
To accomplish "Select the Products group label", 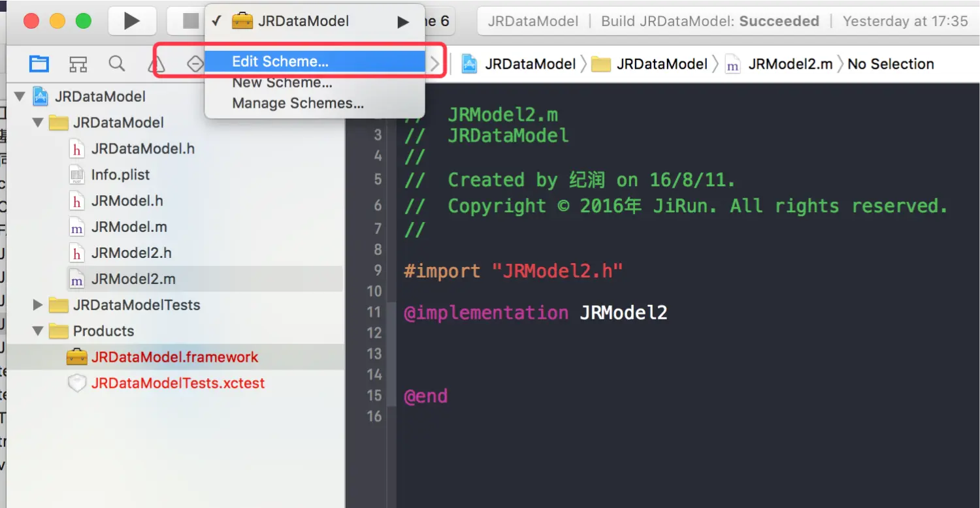I will (103, 331).
